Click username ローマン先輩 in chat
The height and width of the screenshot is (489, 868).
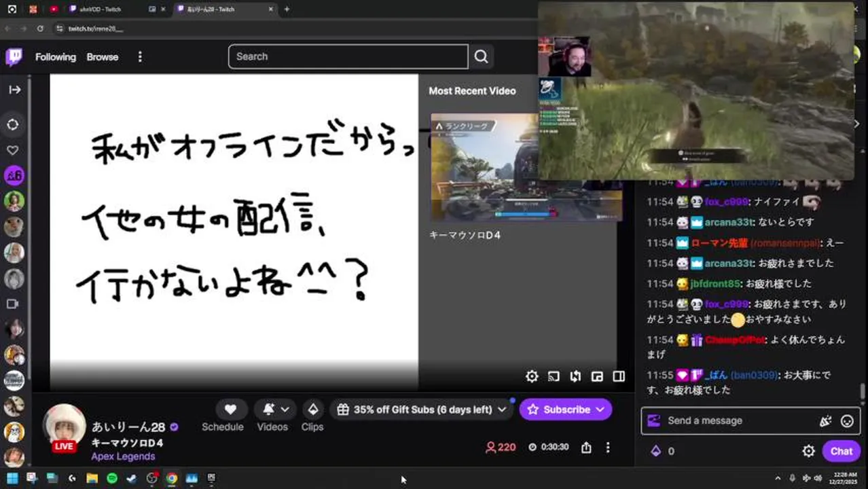[719, 242]
